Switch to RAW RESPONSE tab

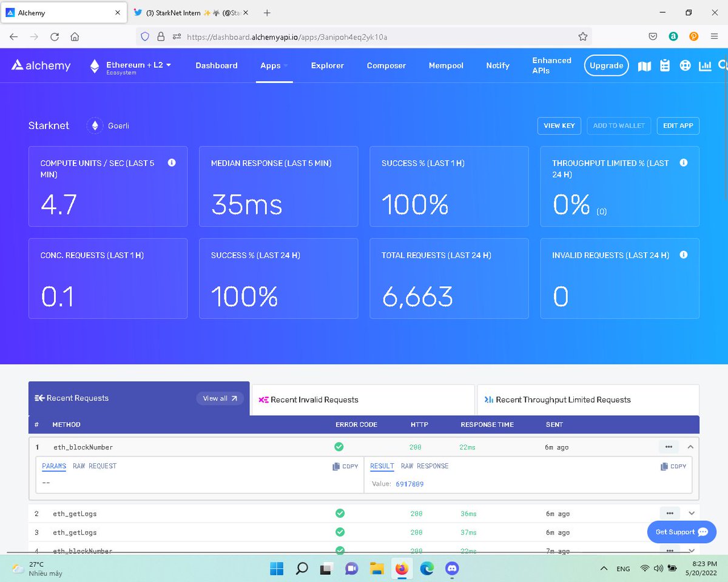coord(425,466)
